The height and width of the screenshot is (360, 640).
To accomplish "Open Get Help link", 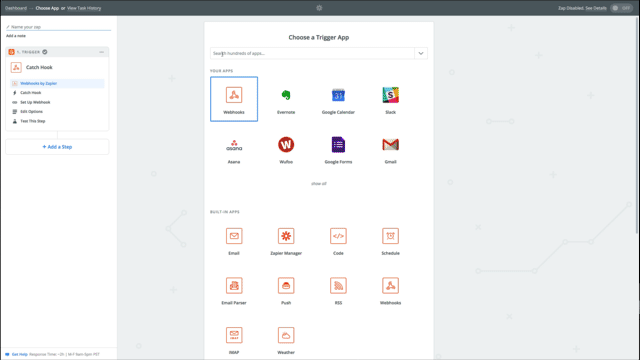I will [x=20, y=354].
